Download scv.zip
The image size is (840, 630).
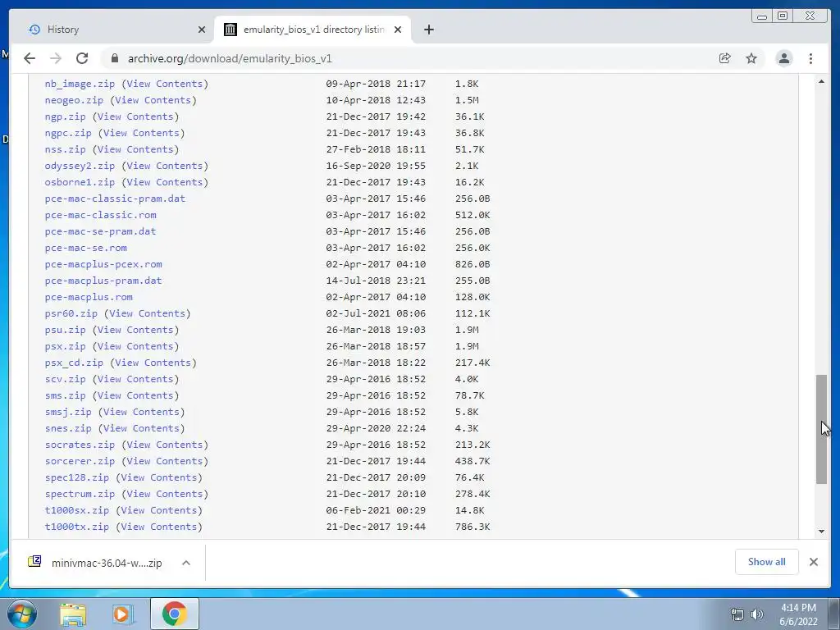[x=66, y=379]
